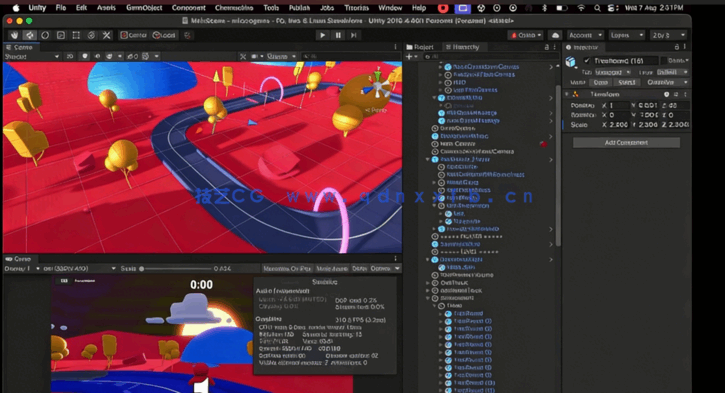Click the Add Component button
This screenshot has width=725, height=393.
[626, 143]
